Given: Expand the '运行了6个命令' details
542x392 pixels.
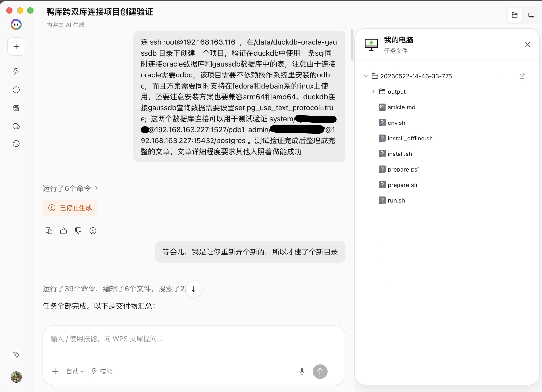Looking at the screenshot, I should click(x=70, y=188).
